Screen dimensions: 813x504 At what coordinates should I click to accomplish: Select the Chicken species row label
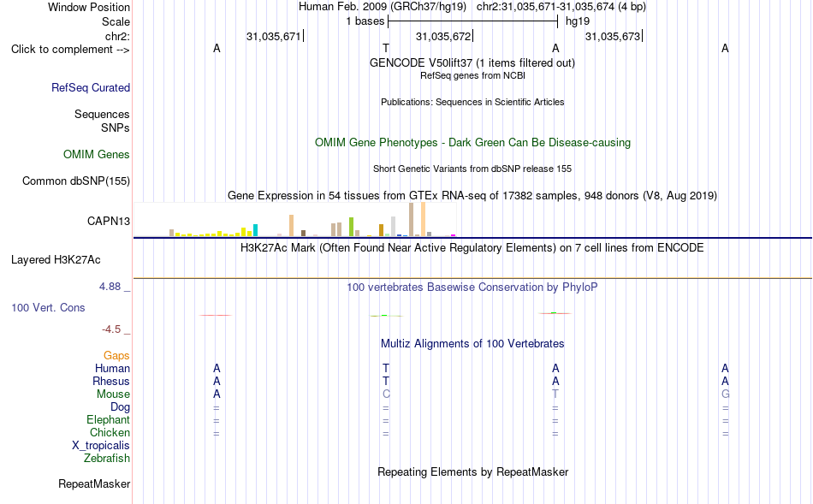click(x=110, y=432)
